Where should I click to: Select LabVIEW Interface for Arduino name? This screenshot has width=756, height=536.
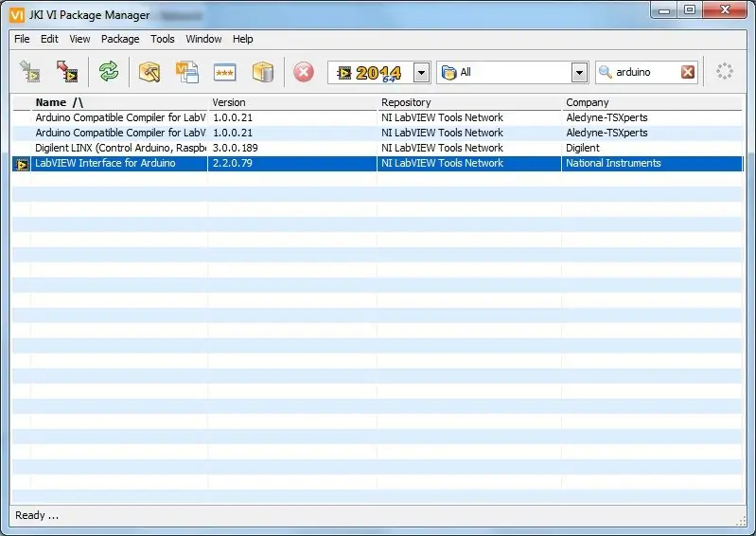coord(105,163)
